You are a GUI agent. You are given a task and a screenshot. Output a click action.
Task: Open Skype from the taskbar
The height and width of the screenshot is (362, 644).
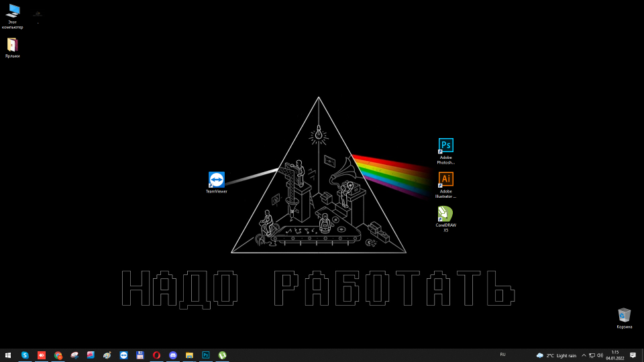[25, 355]
